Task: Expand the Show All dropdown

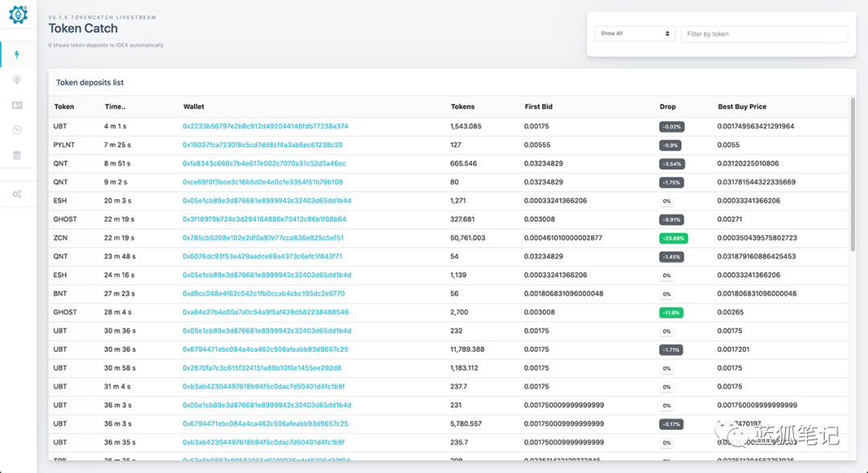Action: pyautogui.click(x=634, y=34)
